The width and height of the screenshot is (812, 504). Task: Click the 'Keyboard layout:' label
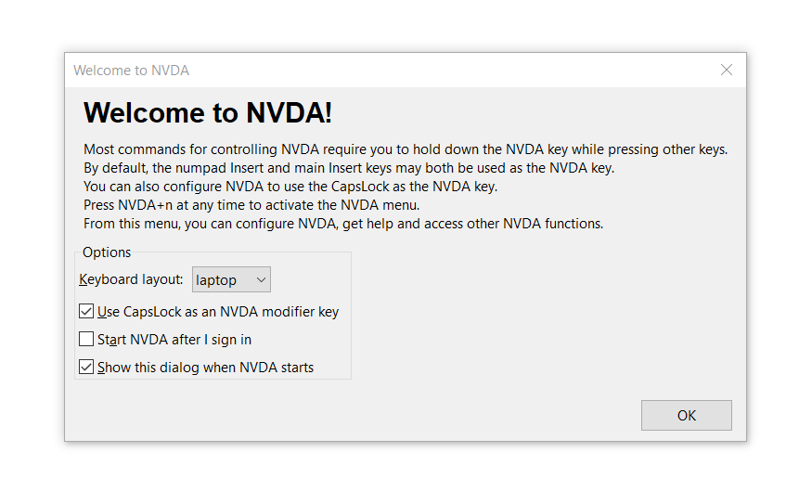click(131, 279)
